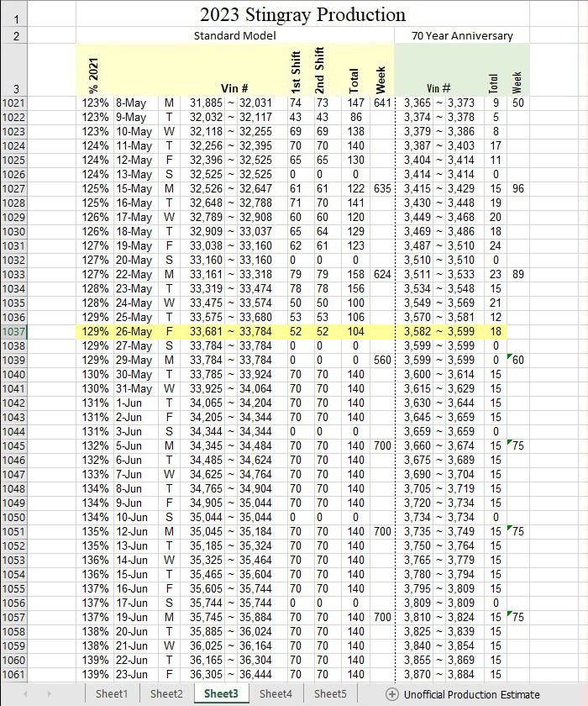Click the next sheet navigation arrow
The height and width of the screenshot is (706, 588).
pos(50,694)
